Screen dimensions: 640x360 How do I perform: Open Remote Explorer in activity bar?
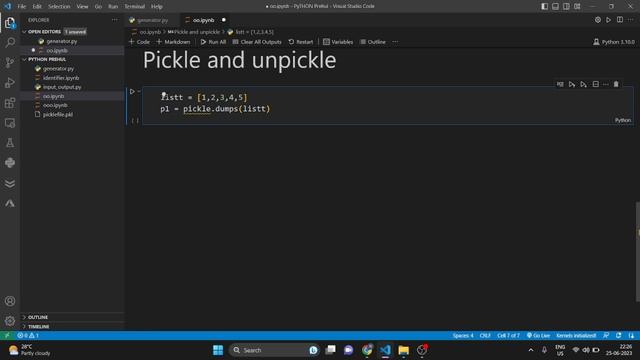pos(10,123)
